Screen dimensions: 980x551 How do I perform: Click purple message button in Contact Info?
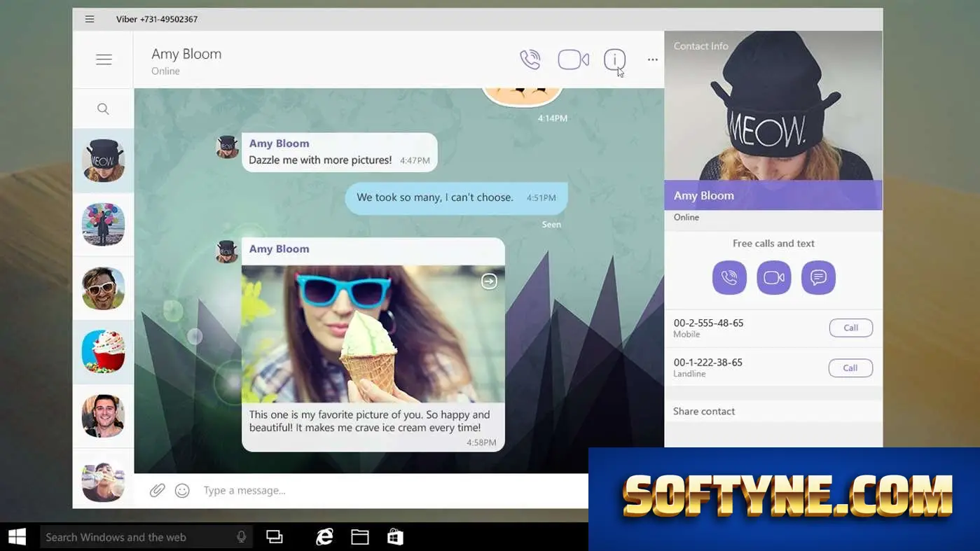point(818,277)
